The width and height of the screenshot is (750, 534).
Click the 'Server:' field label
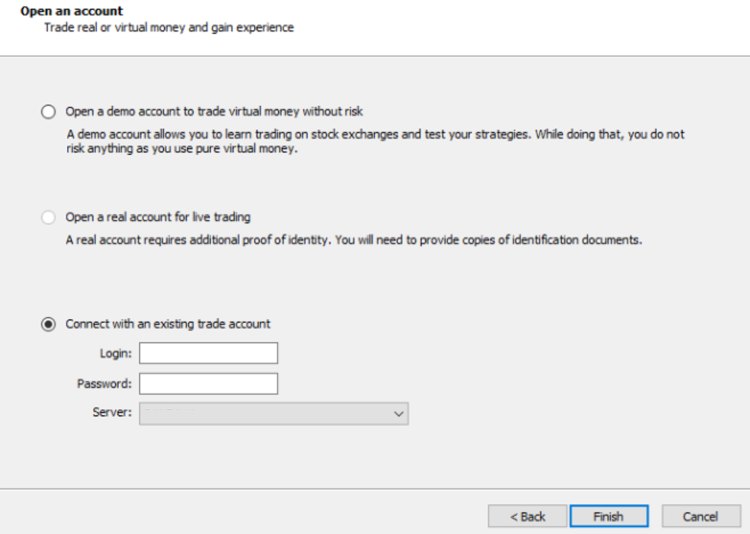pyautogui.click(x=112, y=413)
